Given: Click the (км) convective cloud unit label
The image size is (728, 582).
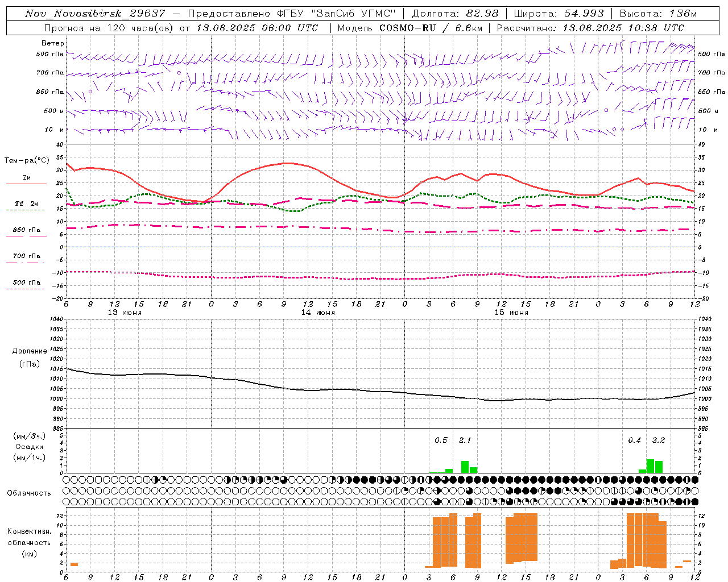Looking at the screenshot, I should 29,554.
